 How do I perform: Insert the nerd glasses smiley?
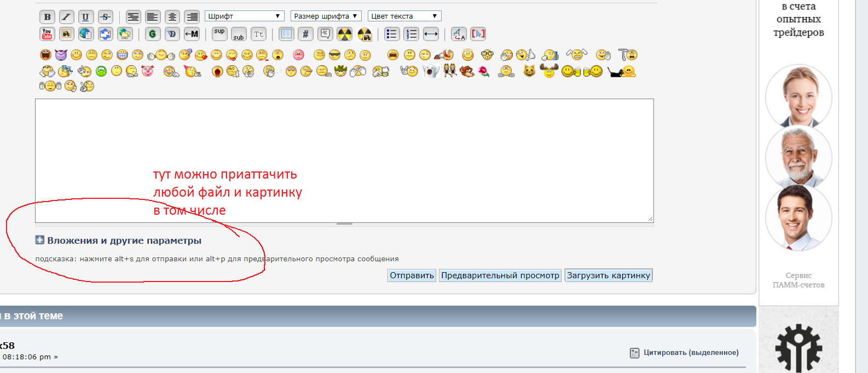coord(487,55)
